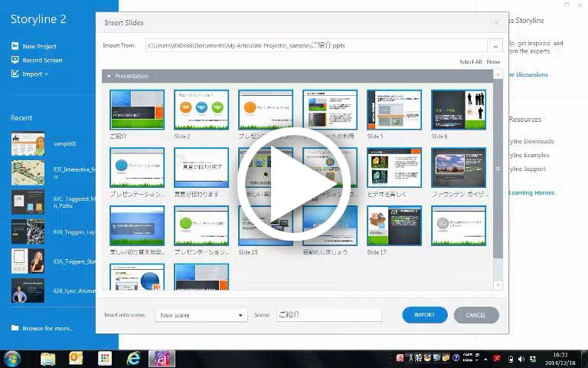This screenshot has height=368, width=588.
Task: Click the IME help question mark icon
Action: coord(456,358)
